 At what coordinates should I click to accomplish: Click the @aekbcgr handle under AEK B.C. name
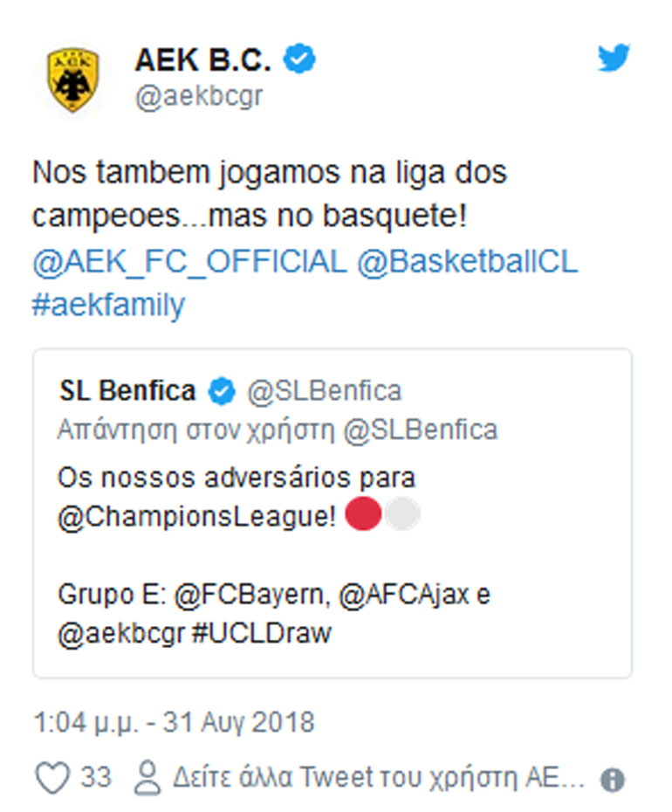[198, 97]
